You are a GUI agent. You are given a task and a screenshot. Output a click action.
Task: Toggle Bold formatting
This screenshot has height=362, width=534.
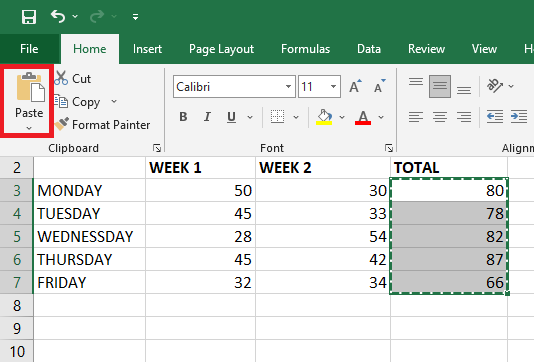tap(183, 117)
